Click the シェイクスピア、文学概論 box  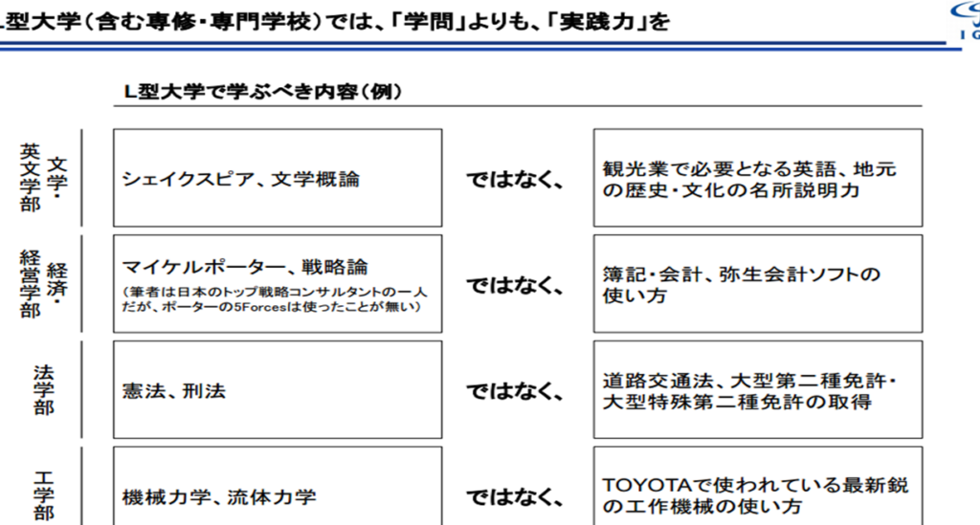(277, 178)
